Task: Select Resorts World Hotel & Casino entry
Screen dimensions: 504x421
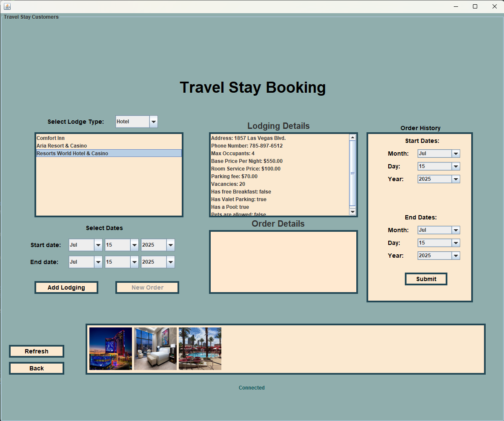Action: point(72,154)
